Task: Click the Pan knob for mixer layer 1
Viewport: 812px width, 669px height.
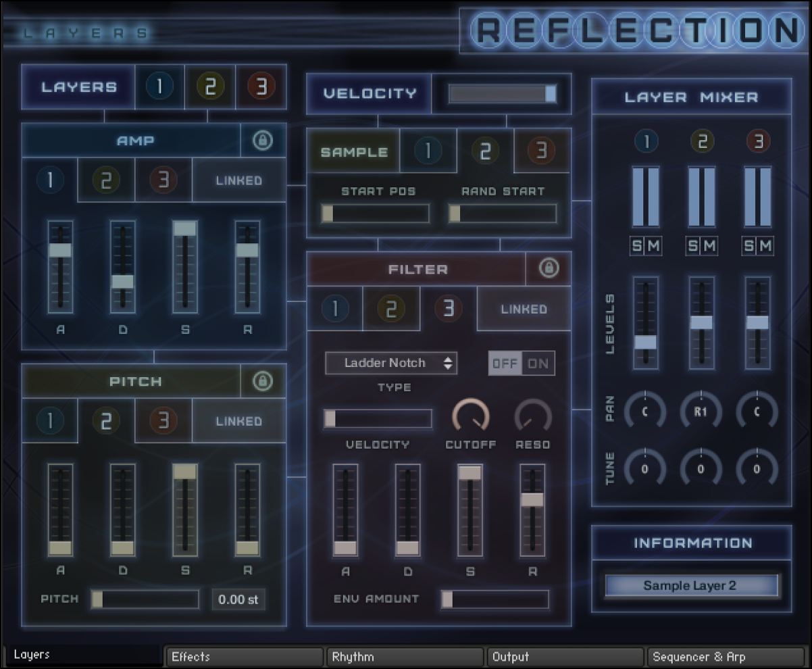Action: tap(644, 412)
